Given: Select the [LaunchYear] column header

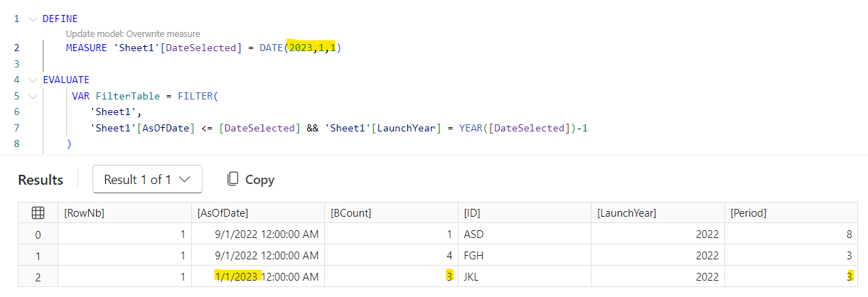Looking at the screenshot, I should (657, 212).
